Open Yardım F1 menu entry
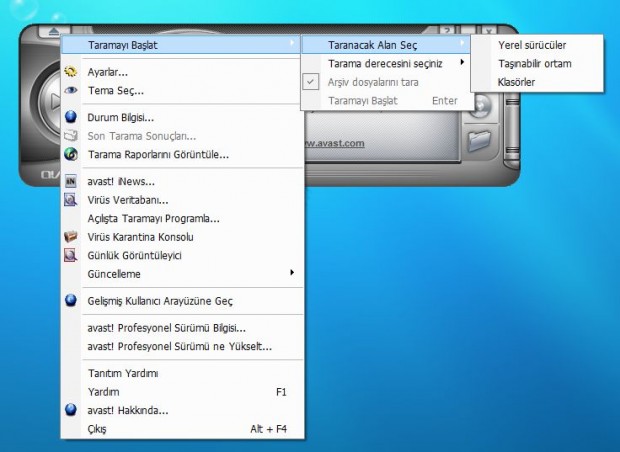This screenshot has height=452, width=620. (x=182, y=392)
